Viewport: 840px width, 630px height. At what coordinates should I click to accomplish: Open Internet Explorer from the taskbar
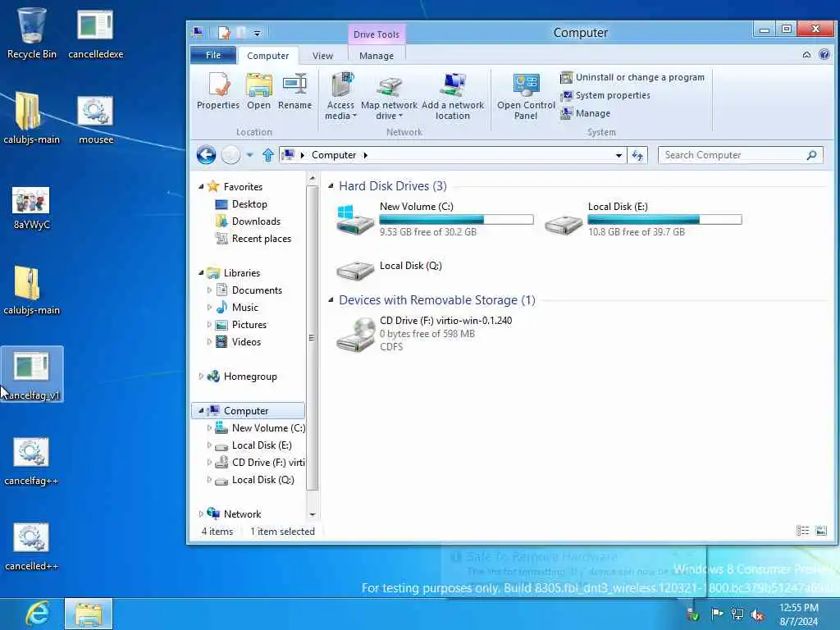(x=37, y=614)
